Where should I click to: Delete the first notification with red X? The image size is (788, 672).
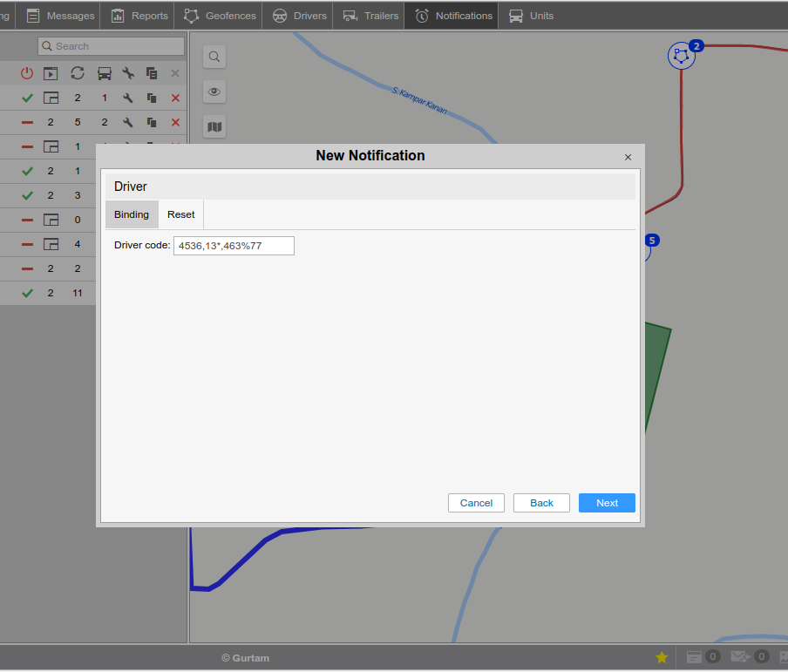coord(175,98)
